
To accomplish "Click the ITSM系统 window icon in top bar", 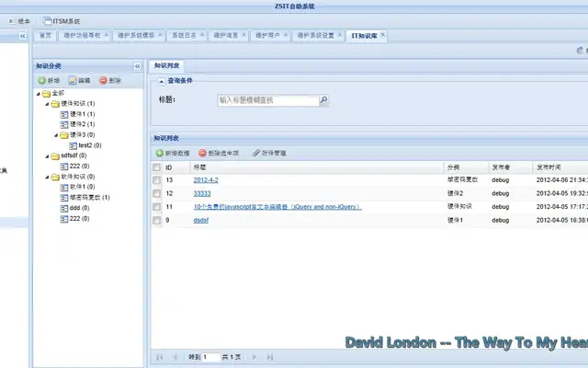I will pyautogui.click(x=47, y=21).
